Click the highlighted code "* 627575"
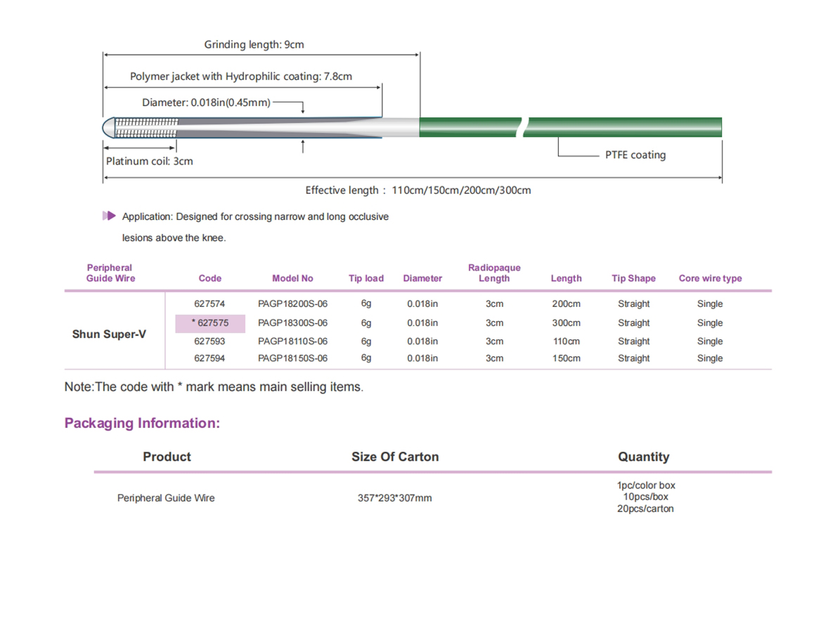 click(210, 323)
